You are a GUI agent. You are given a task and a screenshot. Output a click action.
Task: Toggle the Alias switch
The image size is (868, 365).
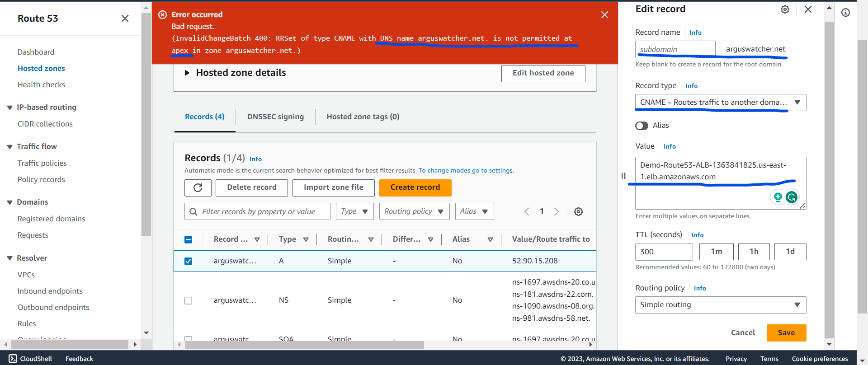(x=642, y=126)
